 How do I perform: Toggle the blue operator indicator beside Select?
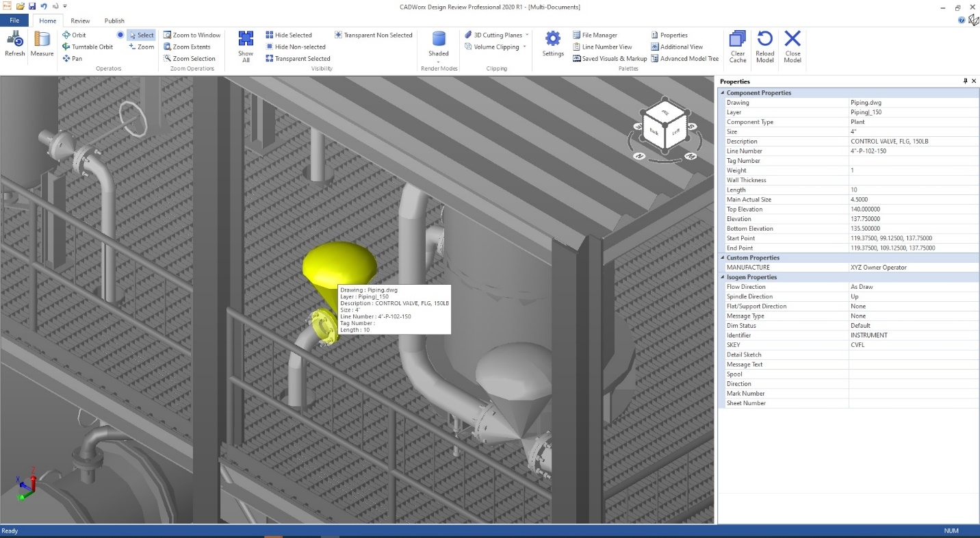point(120,35)
